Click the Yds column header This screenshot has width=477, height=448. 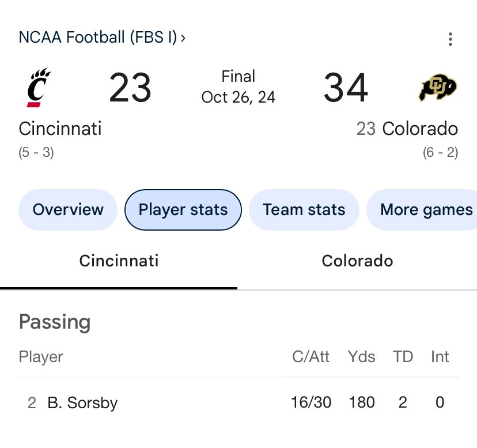point(361,356)
